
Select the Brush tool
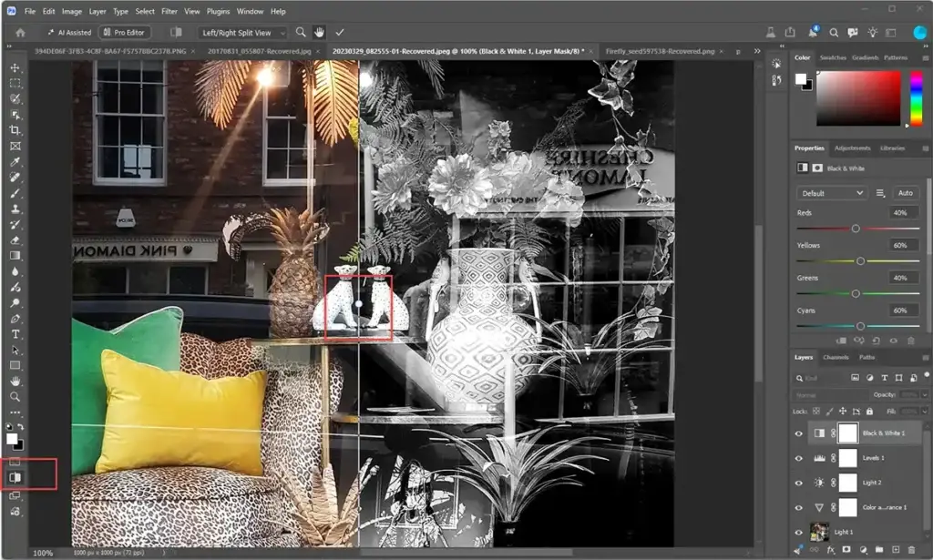coord(15,193)
